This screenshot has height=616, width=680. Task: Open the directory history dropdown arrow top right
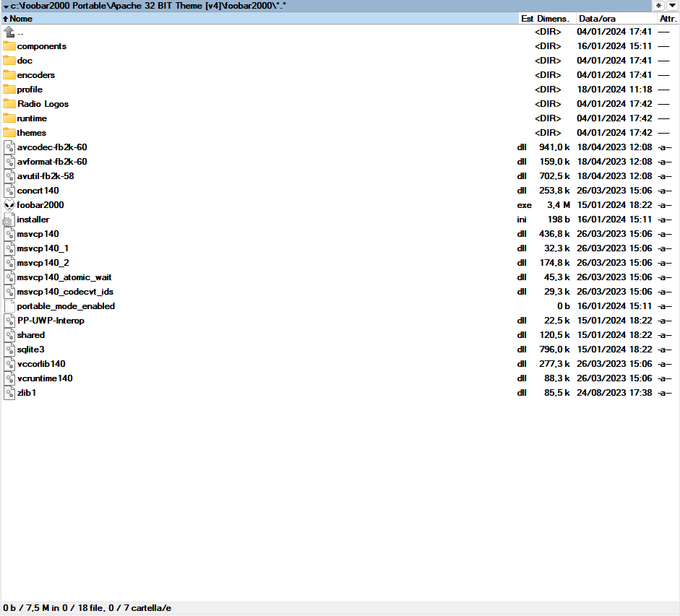point(672,6)
